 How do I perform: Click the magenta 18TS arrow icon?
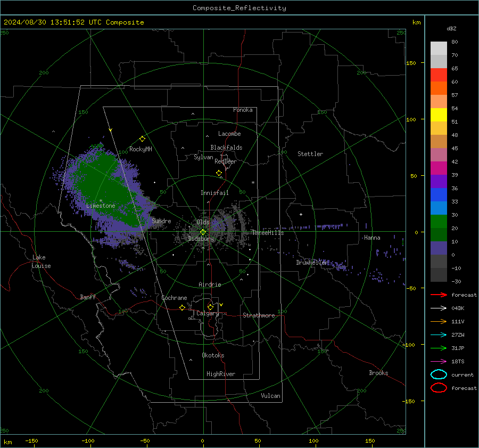(439, 362)
